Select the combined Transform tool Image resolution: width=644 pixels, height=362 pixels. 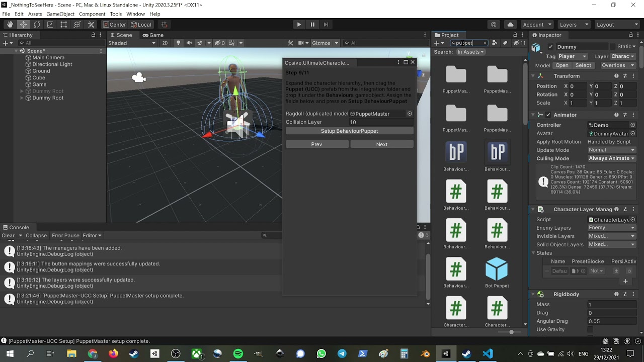[77, 25]
